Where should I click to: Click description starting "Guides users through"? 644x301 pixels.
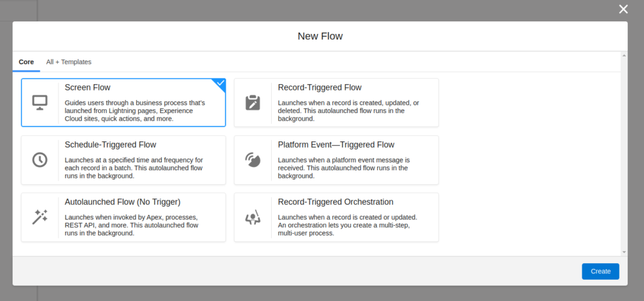coord(135,111)
